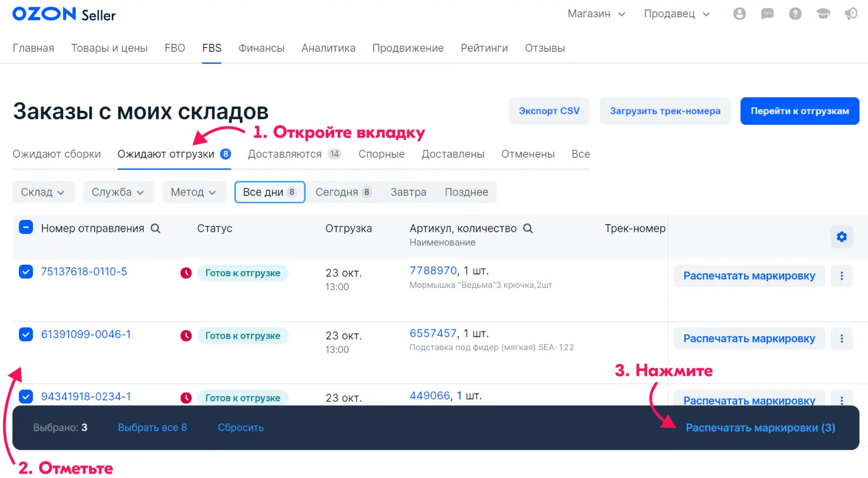Select Все дни date filter
This screenshot has height=478, width=868.
click(x=270, y=192)
